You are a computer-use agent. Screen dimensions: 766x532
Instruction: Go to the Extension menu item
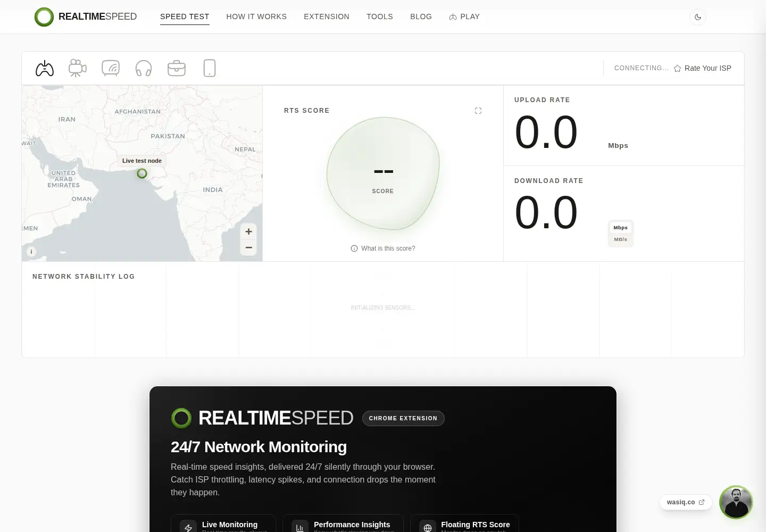tap(327, 16)
